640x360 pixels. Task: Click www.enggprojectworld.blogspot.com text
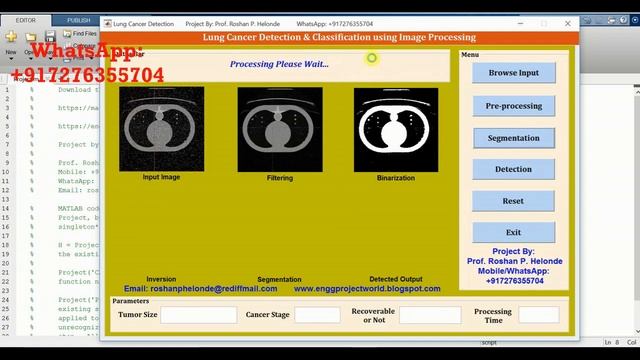pyautogui.click(x=367, y=289)
